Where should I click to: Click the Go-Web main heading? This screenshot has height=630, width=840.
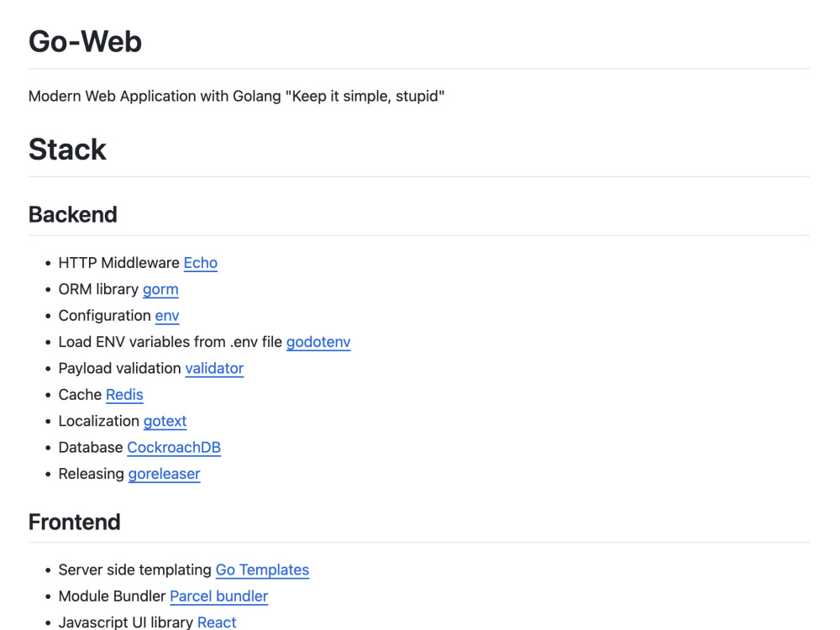coord(85,41)
